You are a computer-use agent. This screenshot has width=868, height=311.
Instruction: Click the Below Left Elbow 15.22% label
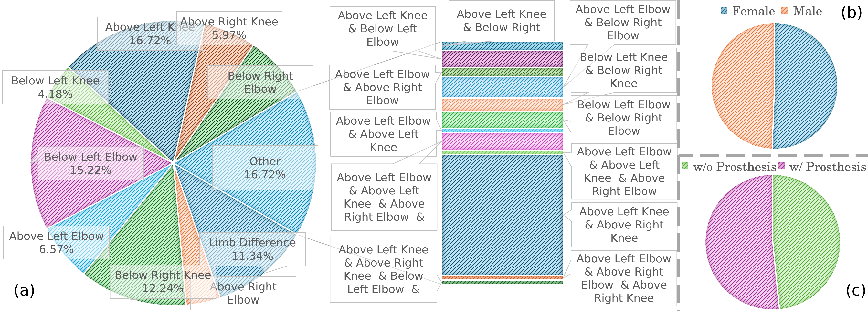(91, 163)
